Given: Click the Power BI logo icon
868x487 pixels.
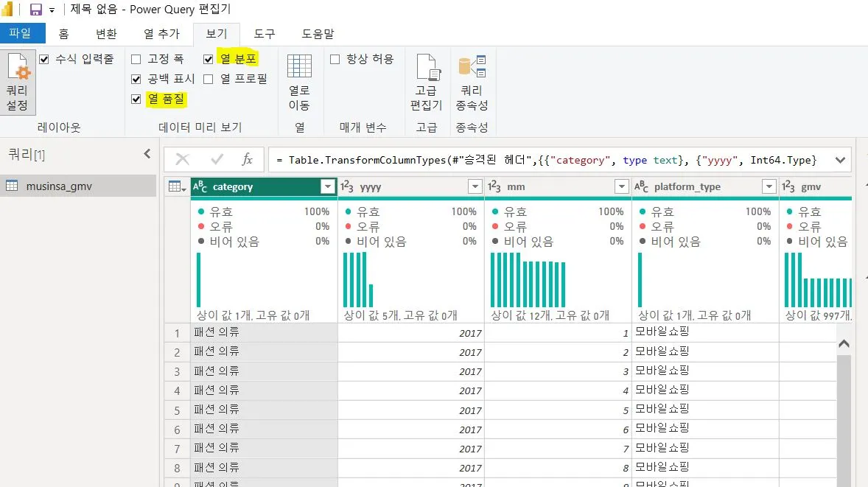Looking at the screenshot, I should click(7, 9).
